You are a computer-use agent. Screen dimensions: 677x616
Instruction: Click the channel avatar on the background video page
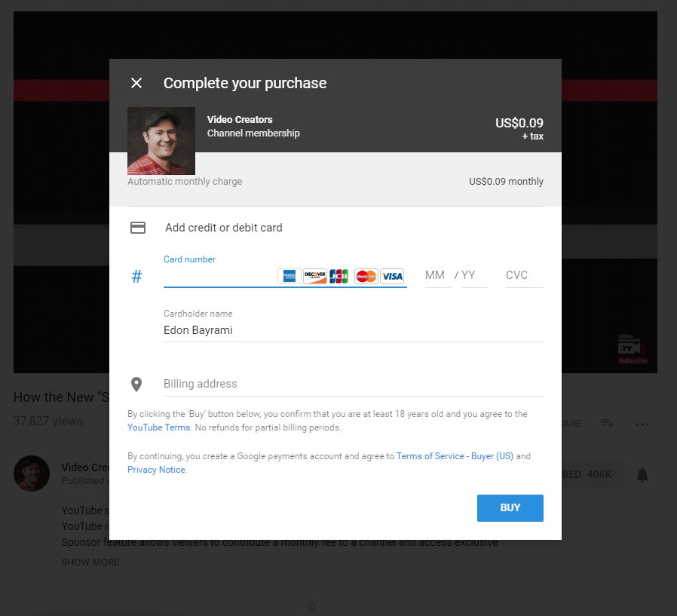(32, 473)
